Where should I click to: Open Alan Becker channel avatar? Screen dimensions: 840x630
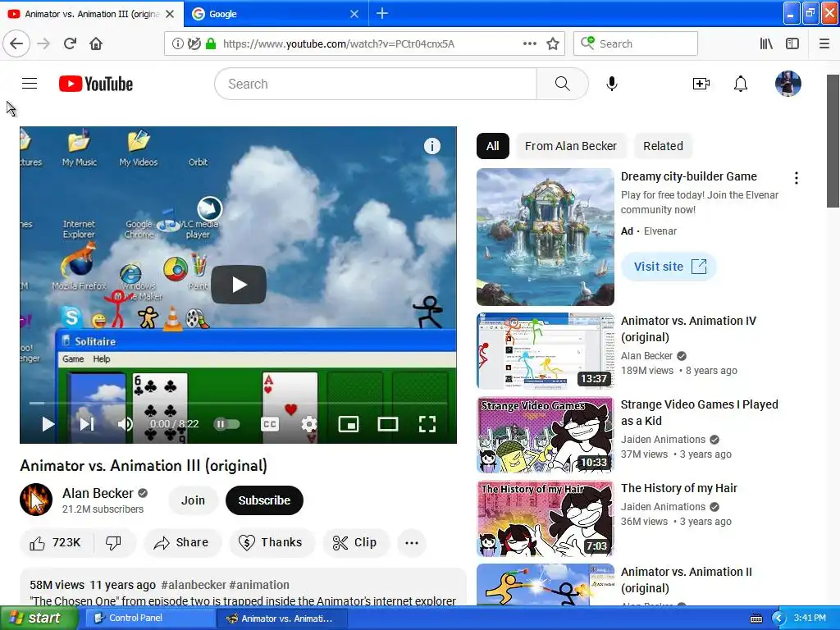click(x=36, y=500)
